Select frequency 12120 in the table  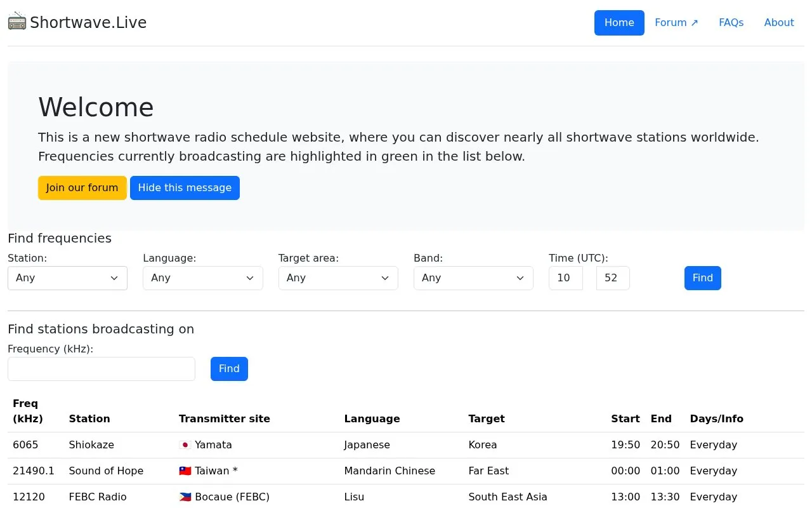coord(29,497)
